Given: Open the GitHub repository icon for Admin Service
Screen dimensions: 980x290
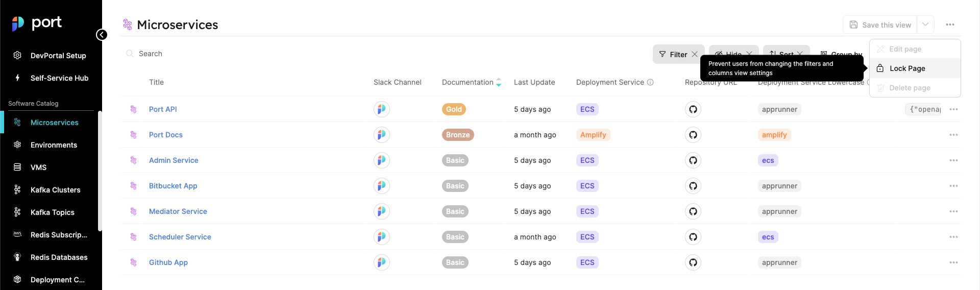Looking at the screenshot, I should click(693, 160).
